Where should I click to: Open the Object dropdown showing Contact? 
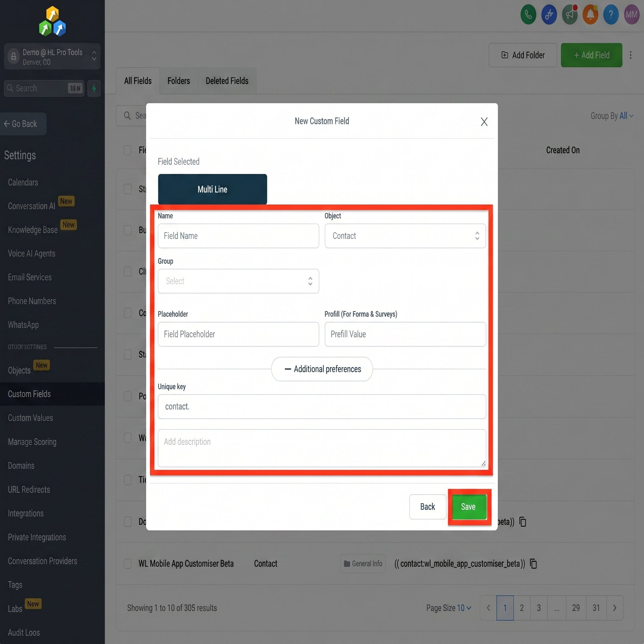coord(405,236)
